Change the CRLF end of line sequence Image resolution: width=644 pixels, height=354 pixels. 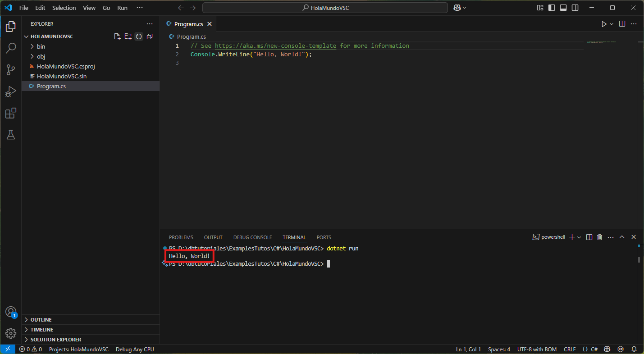coord(570,349)
